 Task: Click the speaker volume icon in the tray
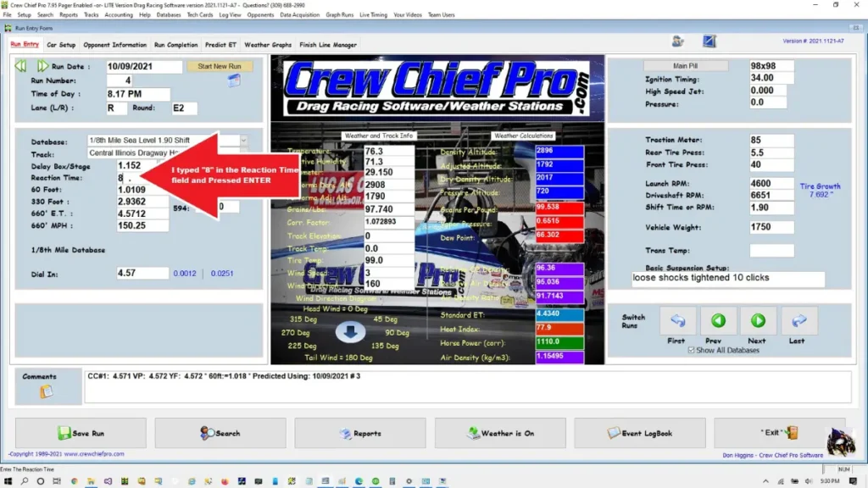tap(809, 481)
